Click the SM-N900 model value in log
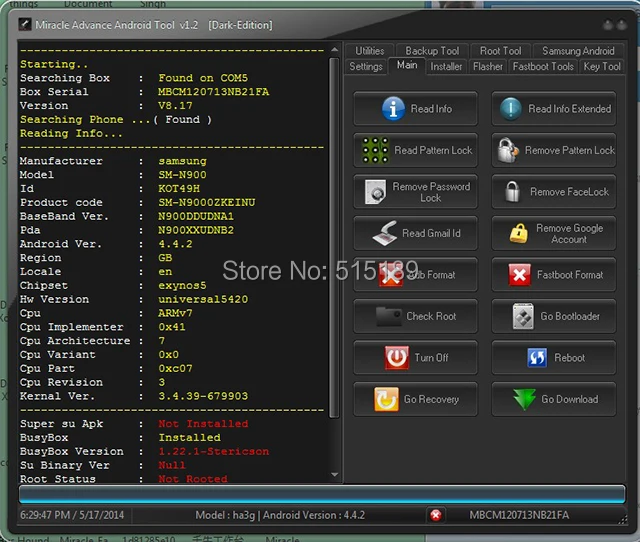The width and height of the screenshot is (640, 542). [182, 175]
